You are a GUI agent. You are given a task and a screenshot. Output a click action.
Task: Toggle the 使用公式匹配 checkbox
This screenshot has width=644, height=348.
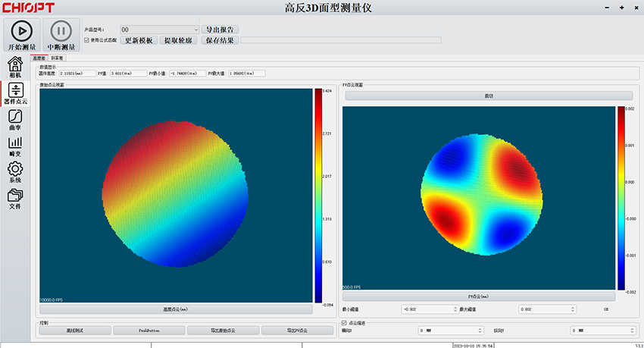click(86, 40)
